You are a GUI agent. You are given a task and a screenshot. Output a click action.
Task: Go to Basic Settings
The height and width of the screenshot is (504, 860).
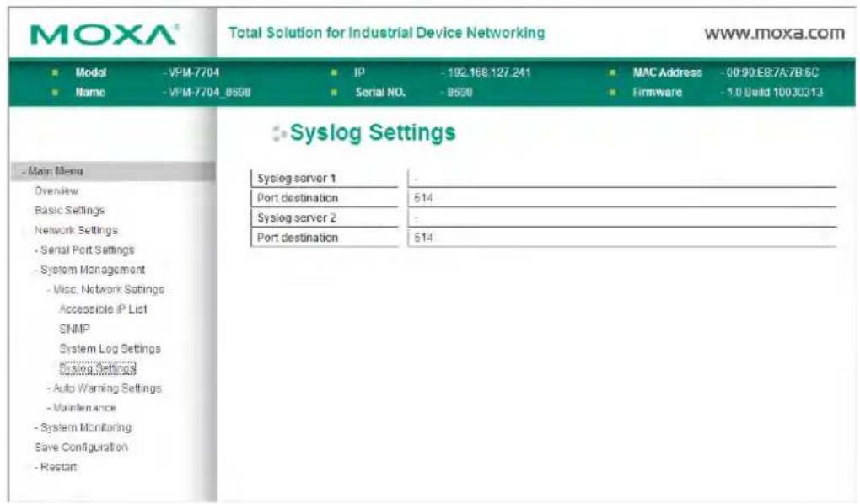(70, 211)
